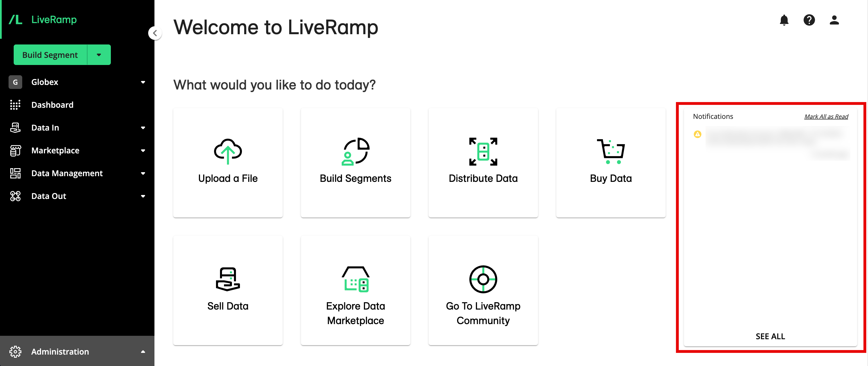The height and width of the screenshot is (366, 868).
Task: Click the Data In sidebar icon
Action: 15,128
